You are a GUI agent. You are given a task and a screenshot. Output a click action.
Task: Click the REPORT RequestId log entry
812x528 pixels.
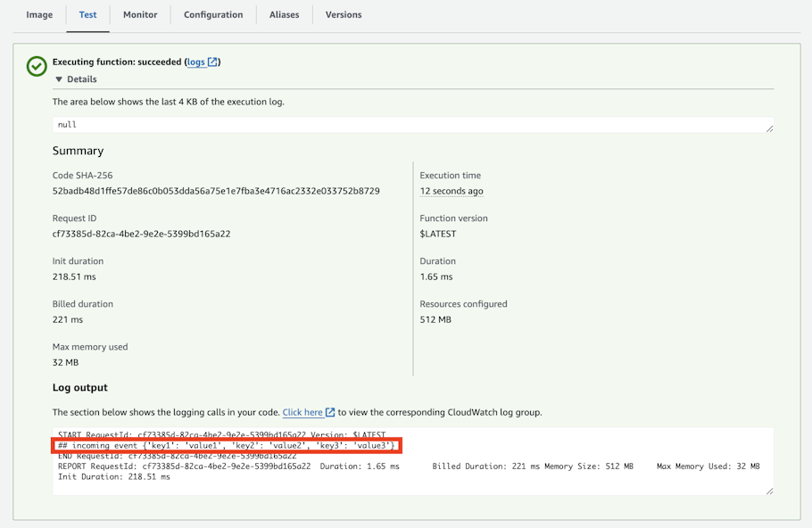point(223,466)
